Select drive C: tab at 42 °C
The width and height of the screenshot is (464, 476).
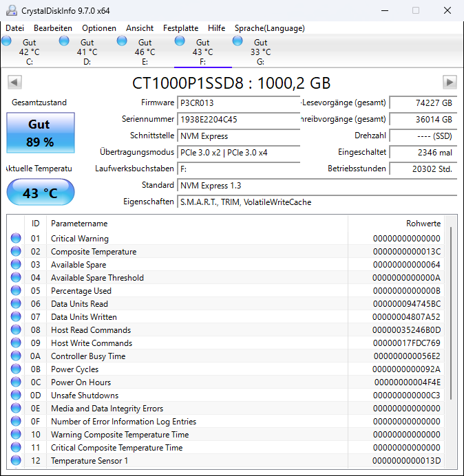pos(29,52)
